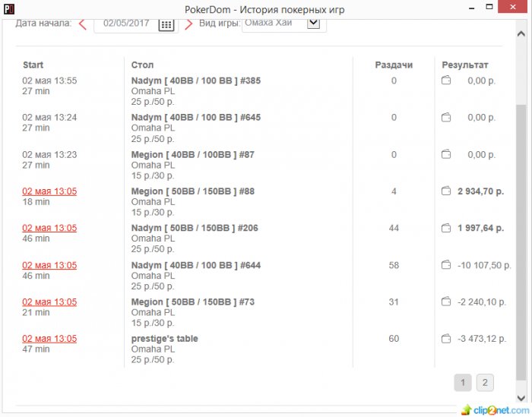Go to next date with right arrow

coord(188,24)
